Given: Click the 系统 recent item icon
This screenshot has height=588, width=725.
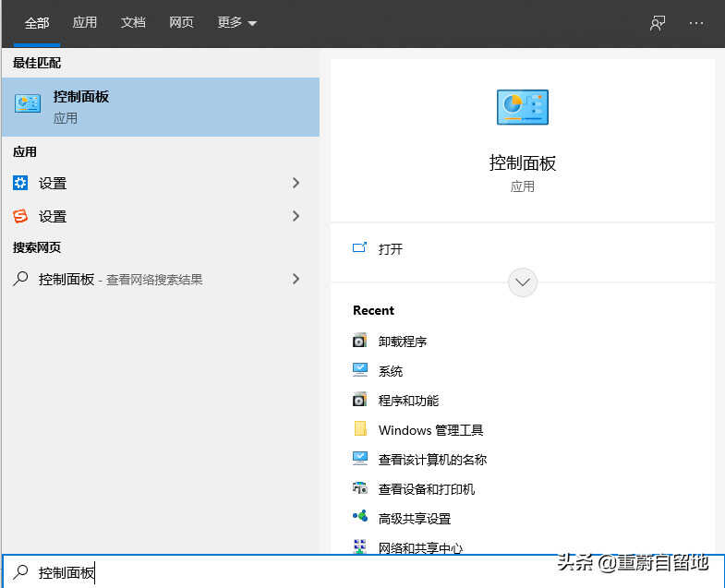Looking at the screenshot, I should tap(360, 370).
